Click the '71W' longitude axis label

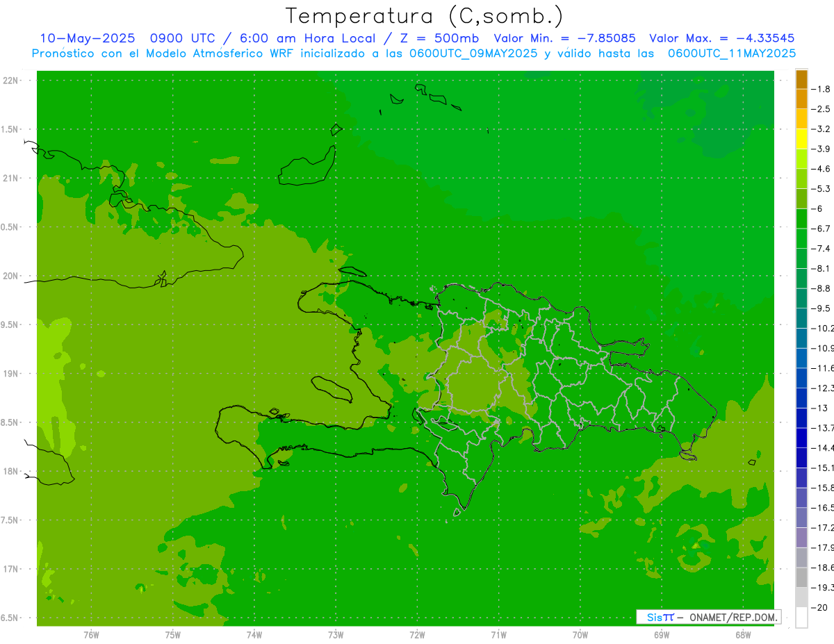[498, 635]
